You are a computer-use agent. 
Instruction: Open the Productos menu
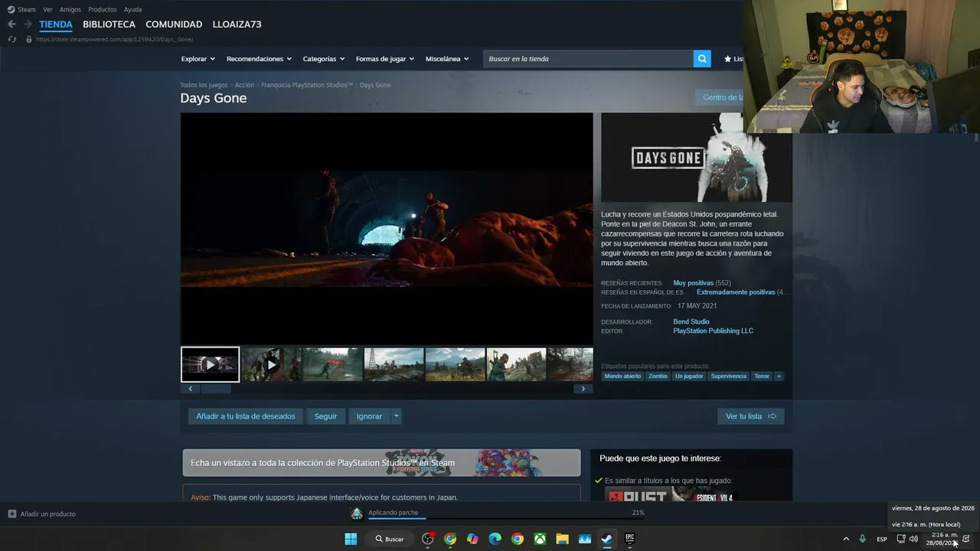[x=103, y=9]
